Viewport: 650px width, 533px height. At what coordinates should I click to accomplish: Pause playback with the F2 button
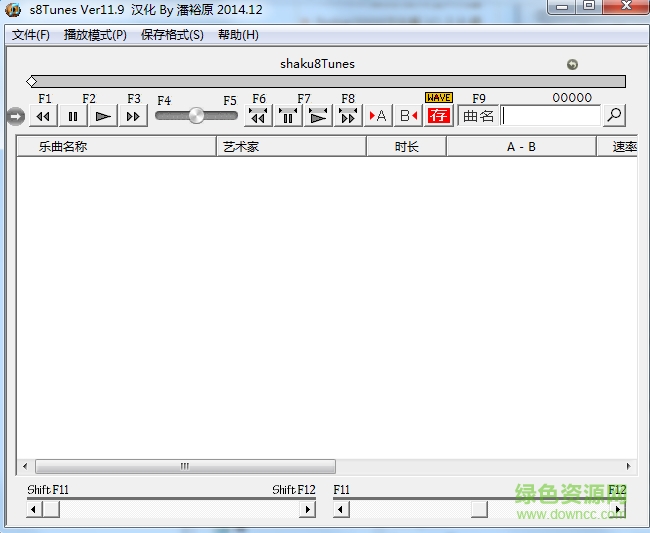click(x=73, y=116)
